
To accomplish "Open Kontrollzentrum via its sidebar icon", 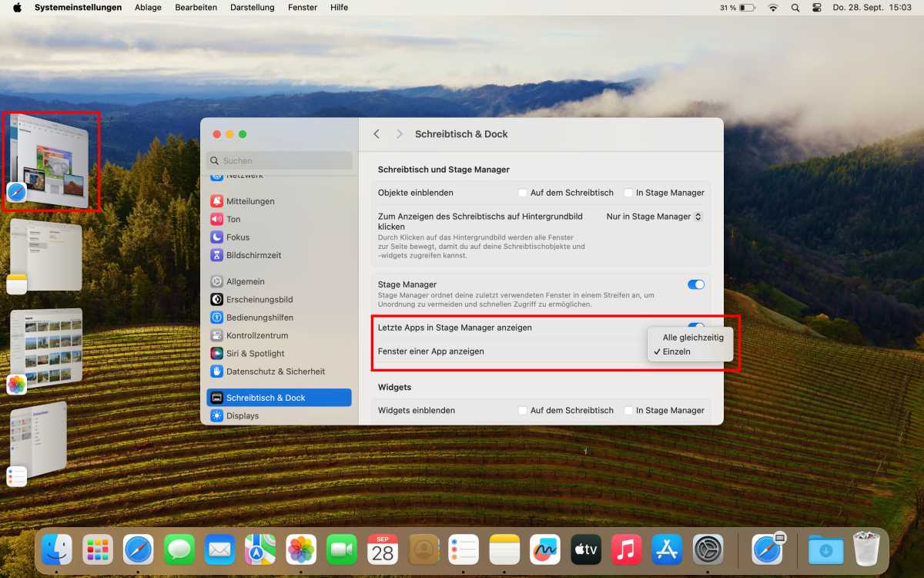I will click(x=217, y=335).
